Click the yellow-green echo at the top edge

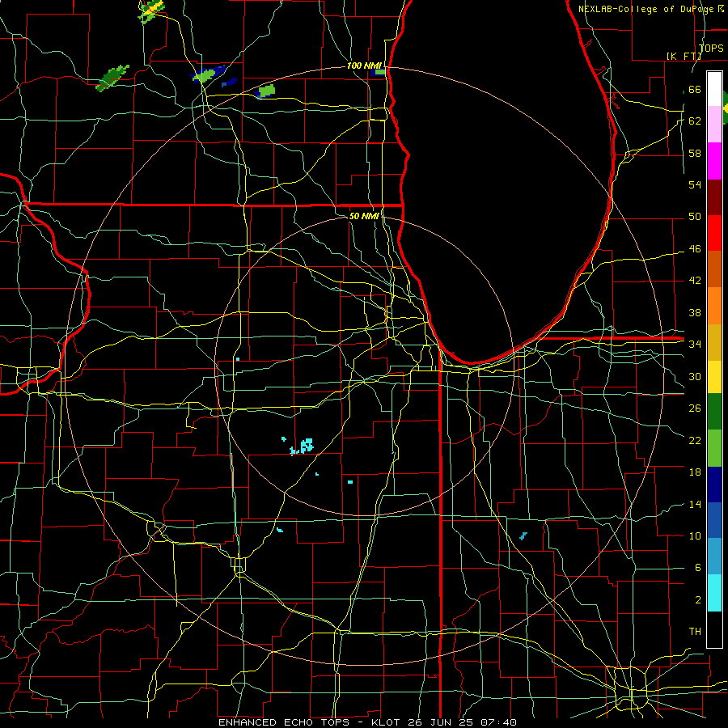(x=151, y=11)
